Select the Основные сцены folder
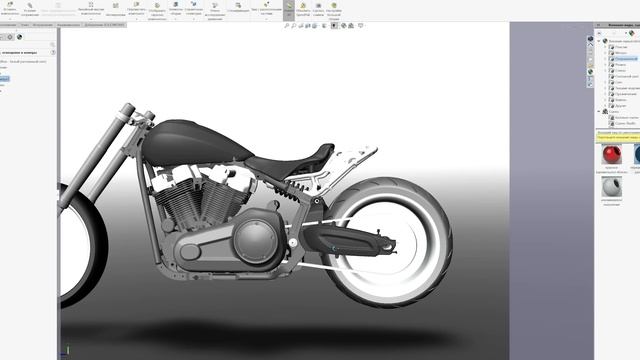This screenshot has width=640, height=360. pyautogui.click(x=623, y=118)
